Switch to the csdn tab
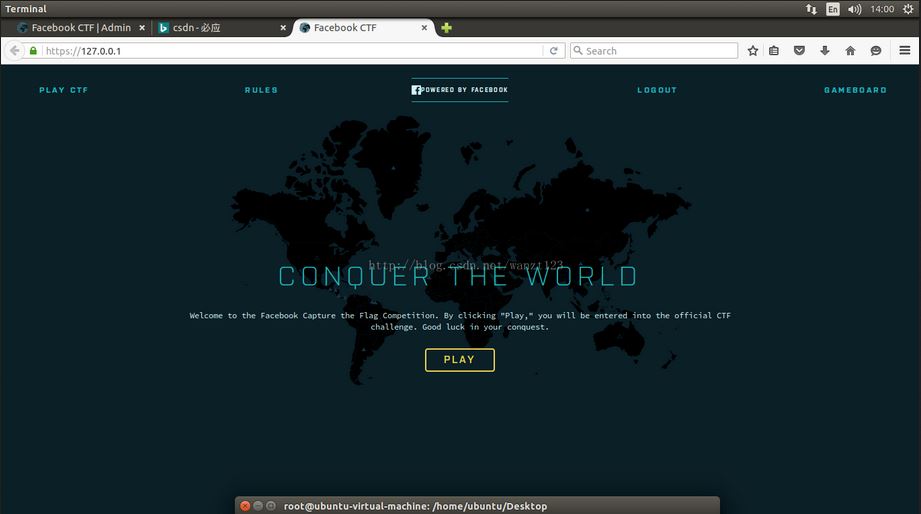 (223, 28)
